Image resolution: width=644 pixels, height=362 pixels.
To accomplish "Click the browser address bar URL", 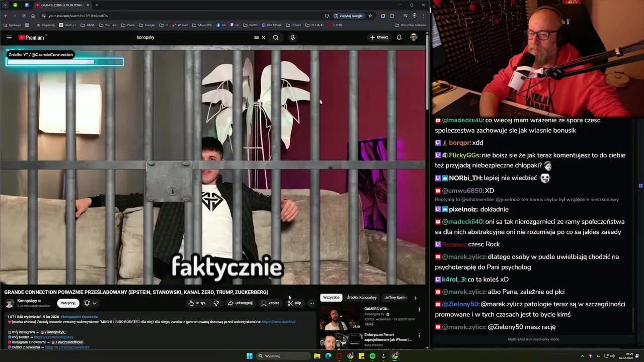I will (x=78, y=16).
